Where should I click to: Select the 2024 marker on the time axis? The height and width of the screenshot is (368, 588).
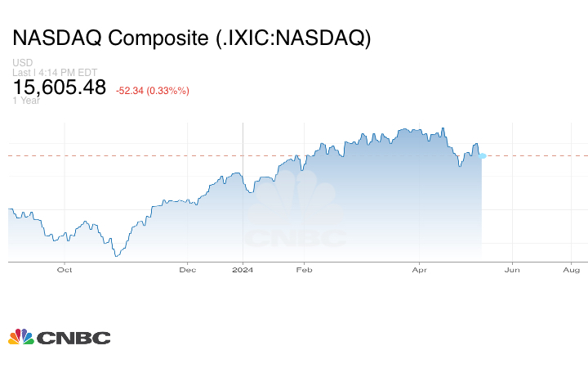[x=243, y=269]
